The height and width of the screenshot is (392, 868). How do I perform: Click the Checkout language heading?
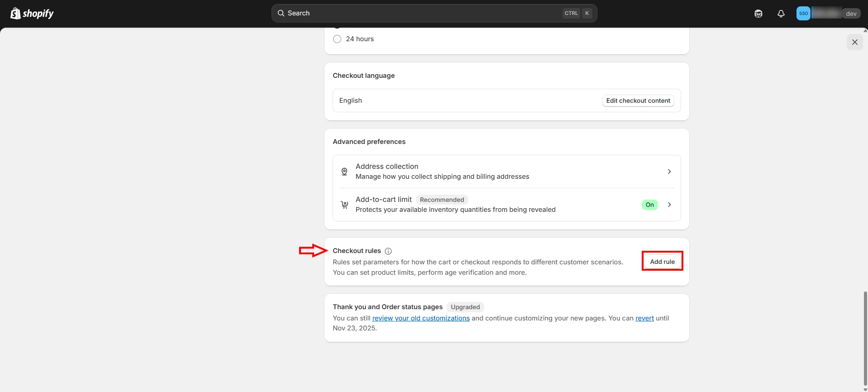pos(363,76)
